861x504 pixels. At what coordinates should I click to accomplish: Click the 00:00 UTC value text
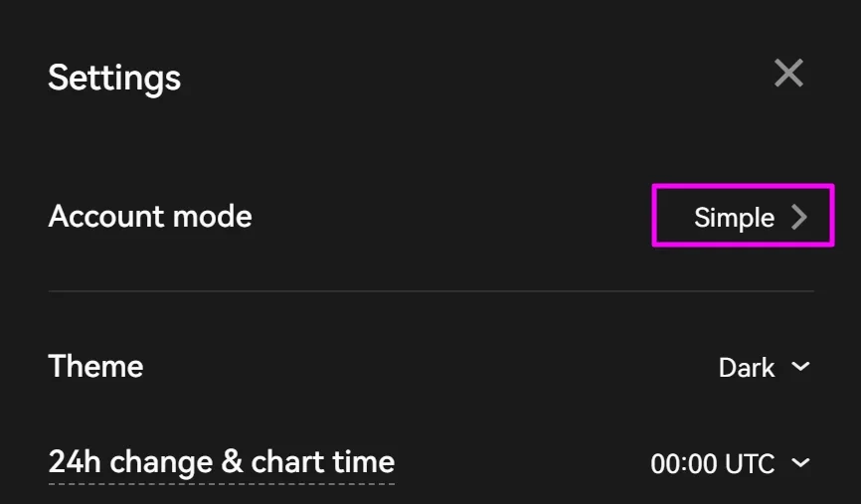tap(712, 463)
